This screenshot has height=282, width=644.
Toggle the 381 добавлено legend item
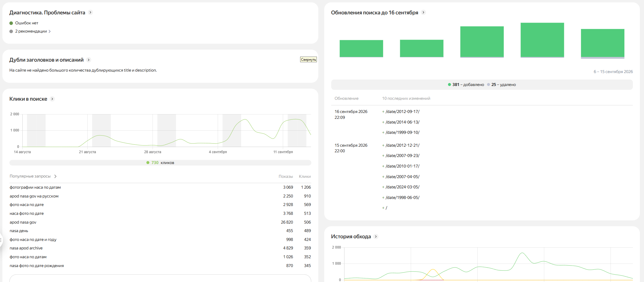pyautogui.click(x=466, y=85)
